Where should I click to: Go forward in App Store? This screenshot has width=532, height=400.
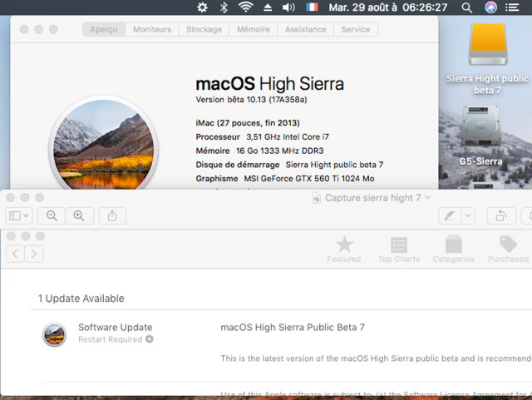(34, 254)
